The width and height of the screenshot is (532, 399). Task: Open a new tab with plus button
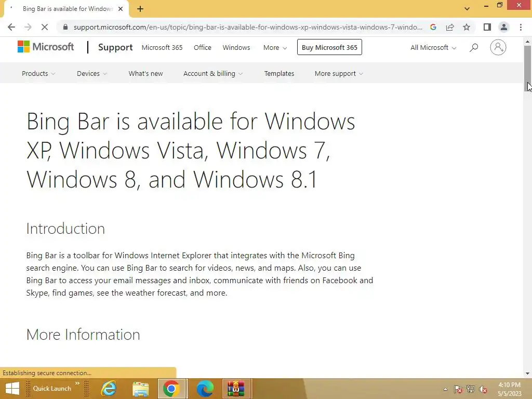[140, 9]
